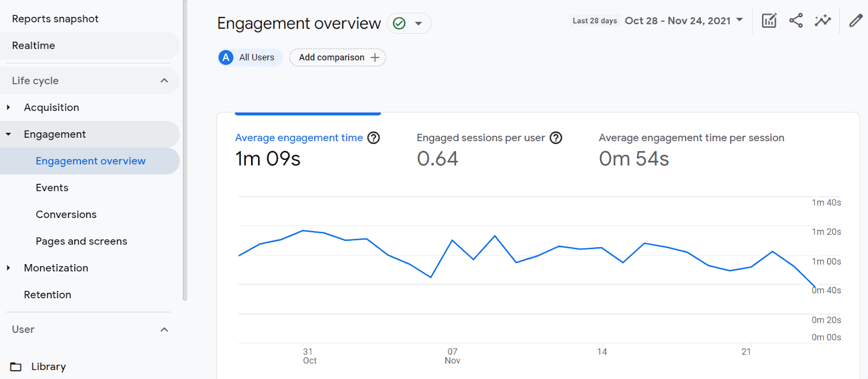This screenshot has height=379, width=868.
Task: Click help icon beside Average engagement time
Action: (373, 138)
